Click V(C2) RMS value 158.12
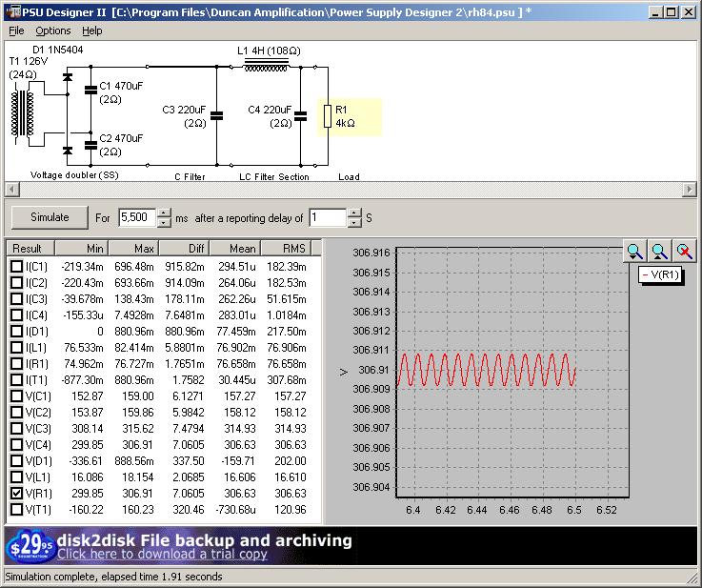The height and width of the screenshot is (588, 702). click(x=291, y=413)
